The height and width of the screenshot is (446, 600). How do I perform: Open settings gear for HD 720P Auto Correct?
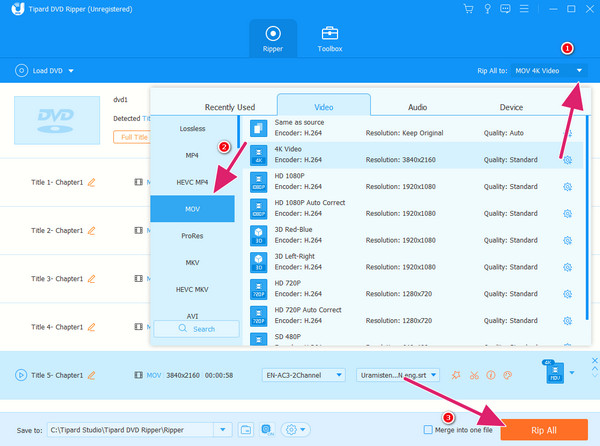(567, 321)
